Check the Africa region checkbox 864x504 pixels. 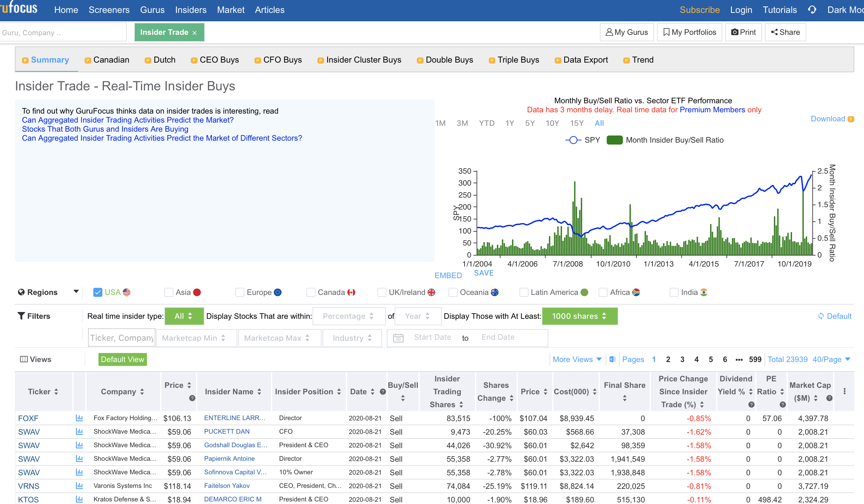(603, 292)
